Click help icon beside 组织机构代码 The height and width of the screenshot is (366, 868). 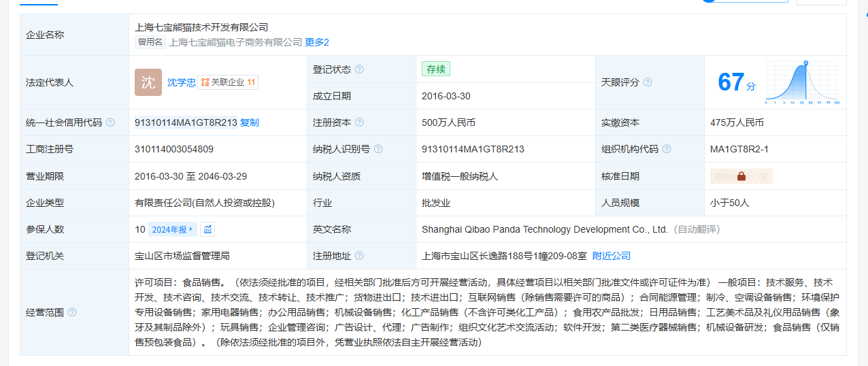tap(667, 149)
